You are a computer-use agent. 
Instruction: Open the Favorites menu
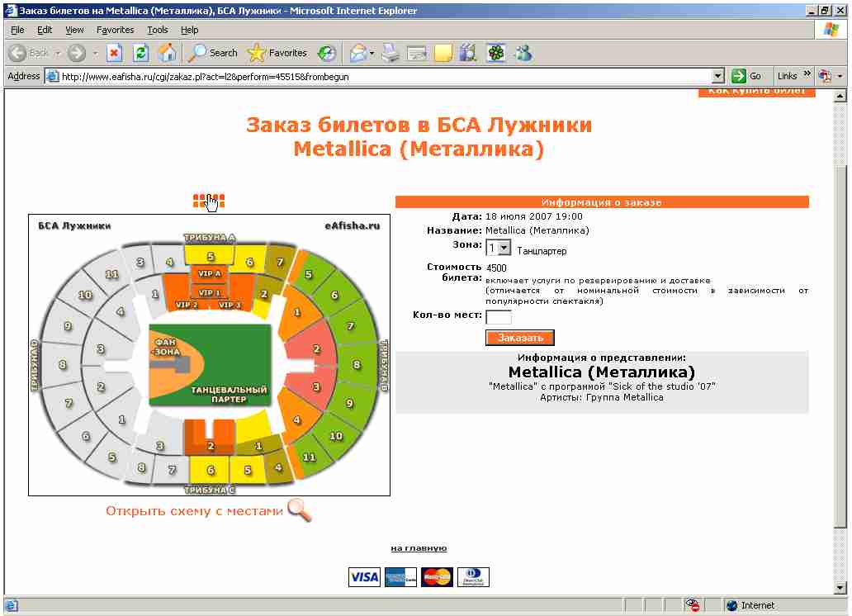pos(116,30)
